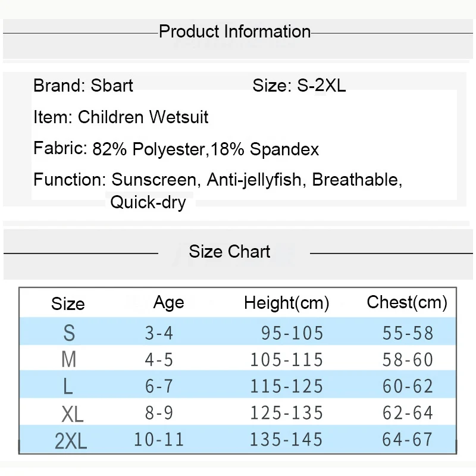476x476 pixels.
Task: Click the 3-4 age cell
Action: pos(159,333)
